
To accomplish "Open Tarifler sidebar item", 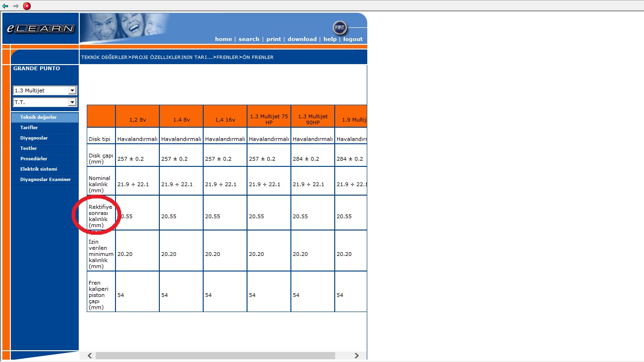I will (x=45, y=128).
